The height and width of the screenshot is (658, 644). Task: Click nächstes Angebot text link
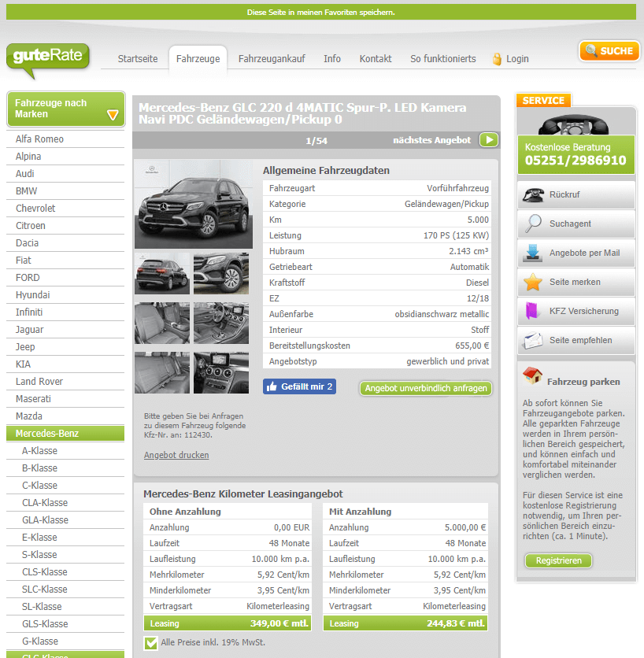[431, 140]
